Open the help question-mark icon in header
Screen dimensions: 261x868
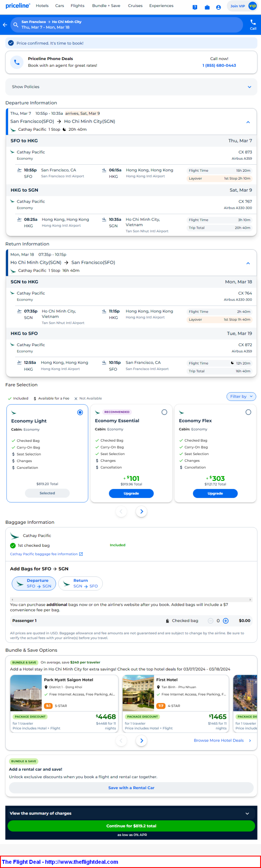coord(195,7)
